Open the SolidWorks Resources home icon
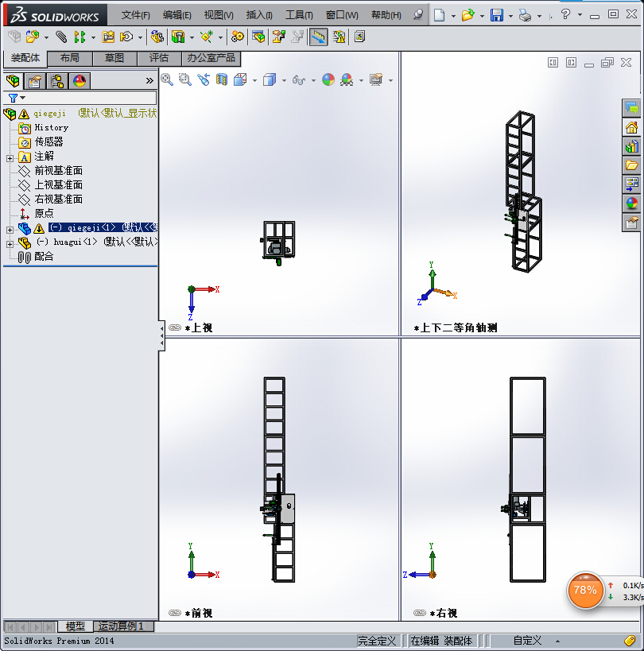This screenshot has height=651, width=644. point(631,127)
